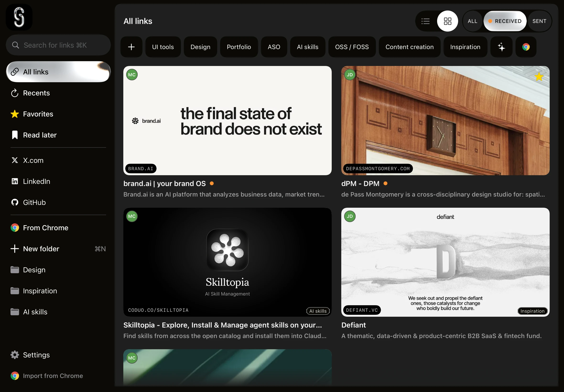Click the DEFIANT.VC domain badge
This screenshot has height=392, width=564.
click(x=362, y=310)
